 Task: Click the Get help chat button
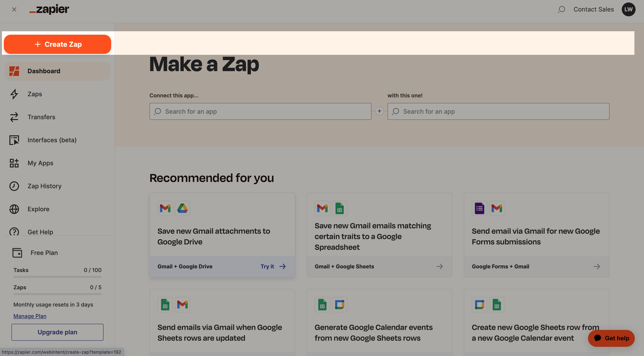(611, 338)
